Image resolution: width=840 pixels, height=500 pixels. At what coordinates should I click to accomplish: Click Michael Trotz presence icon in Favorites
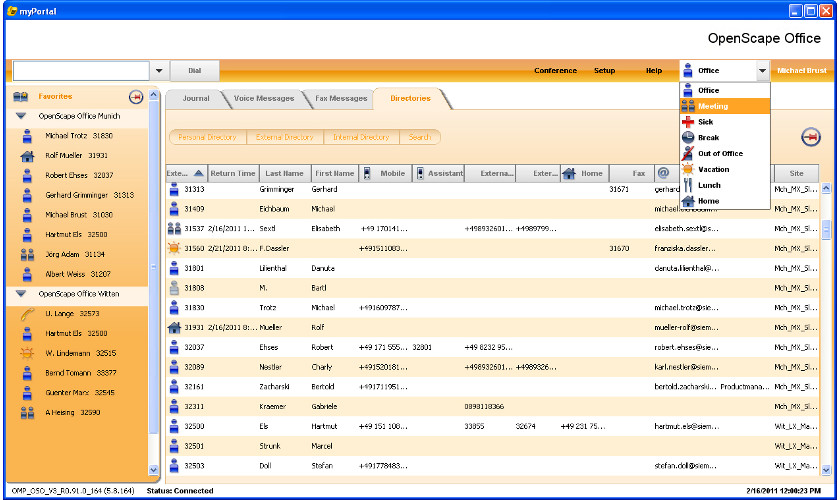point(27,136)
